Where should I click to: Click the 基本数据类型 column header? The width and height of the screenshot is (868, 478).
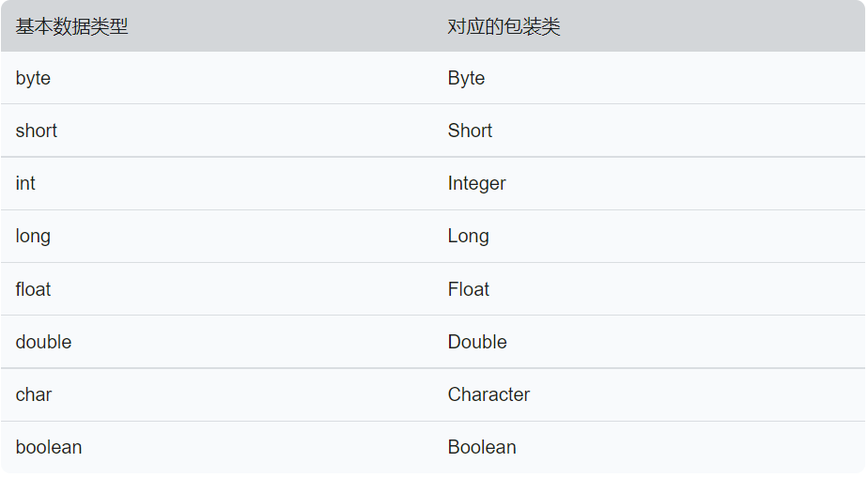71,26
